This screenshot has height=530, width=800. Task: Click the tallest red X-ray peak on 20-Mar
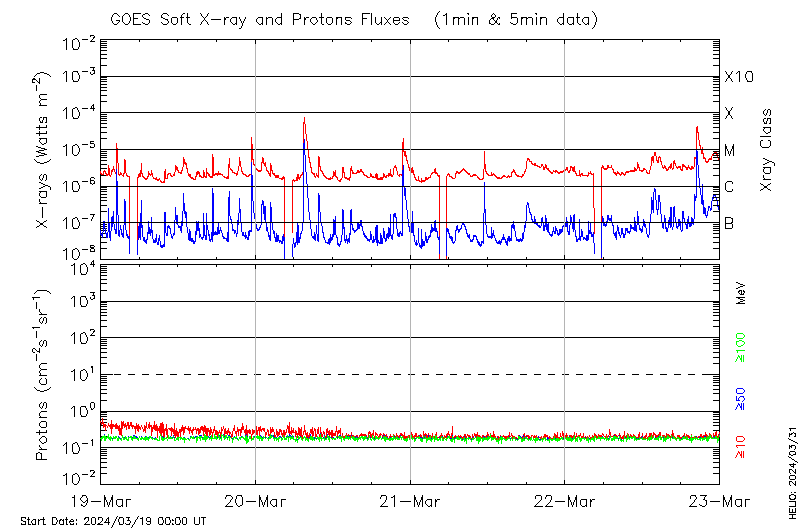304,118
